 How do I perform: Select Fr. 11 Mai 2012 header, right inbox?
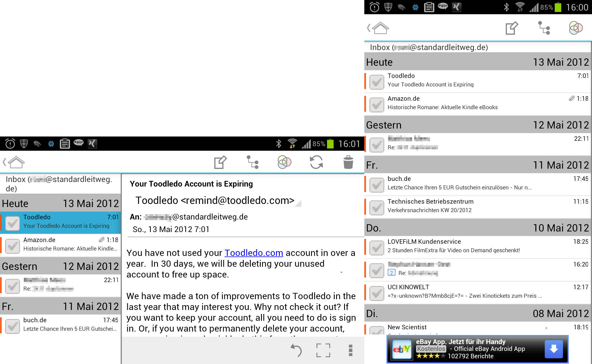tap(478, 165)
